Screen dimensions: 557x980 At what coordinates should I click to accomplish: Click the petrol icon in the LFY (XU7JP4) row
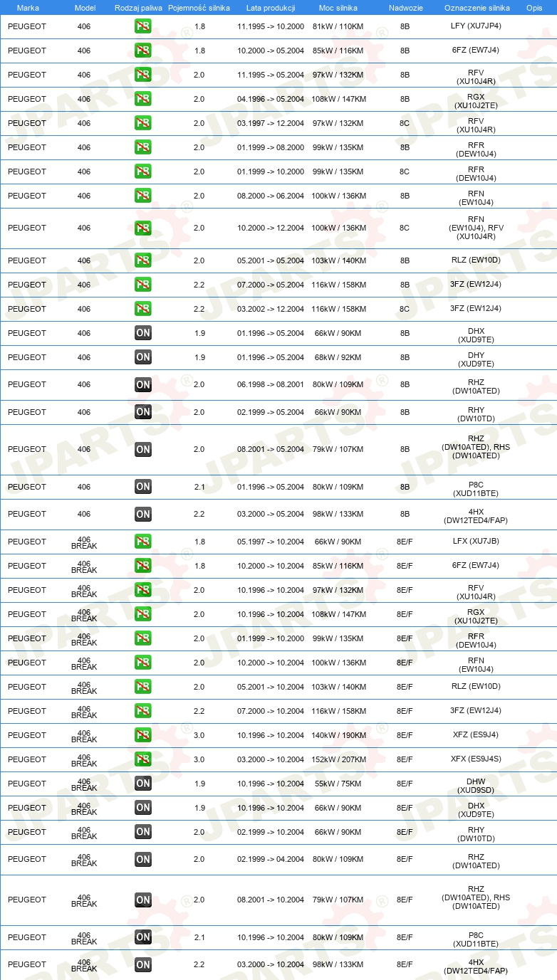point(142,26)
